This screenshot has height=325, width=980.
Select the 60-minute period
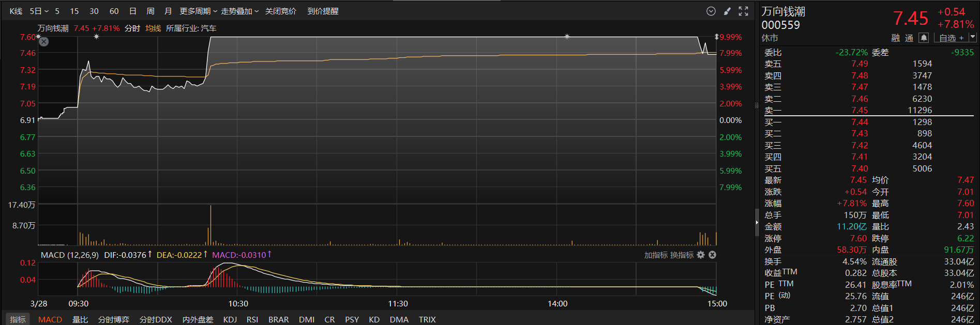(x=114, y=11)
